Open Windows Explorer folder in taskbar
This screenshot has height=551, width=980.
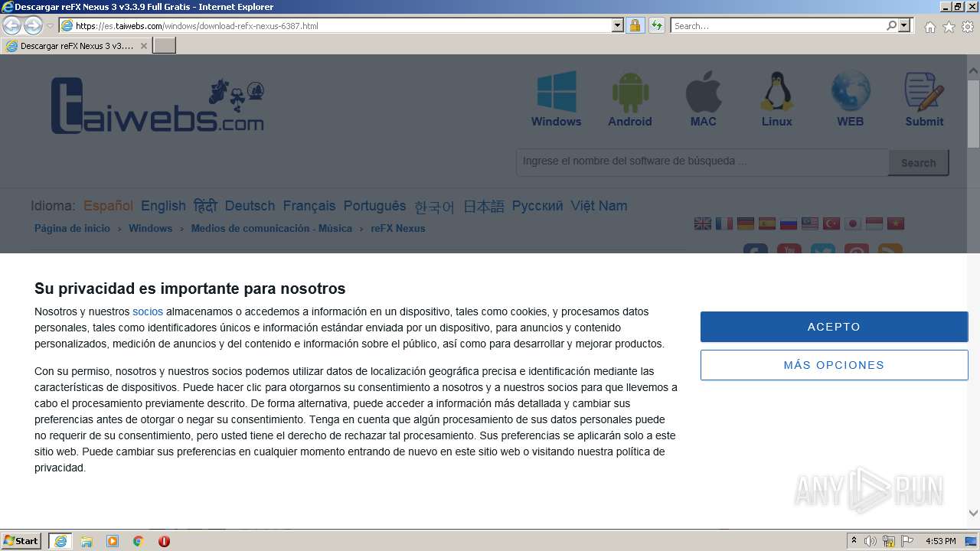[87, 541]
